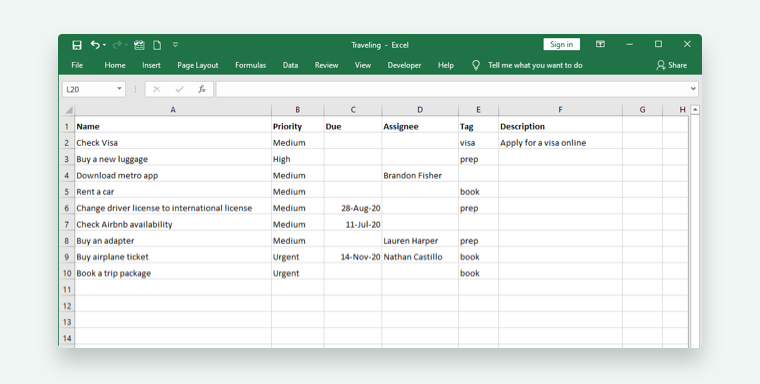Select column E header
The image size is (760, 384).
(x=478, y=110)
